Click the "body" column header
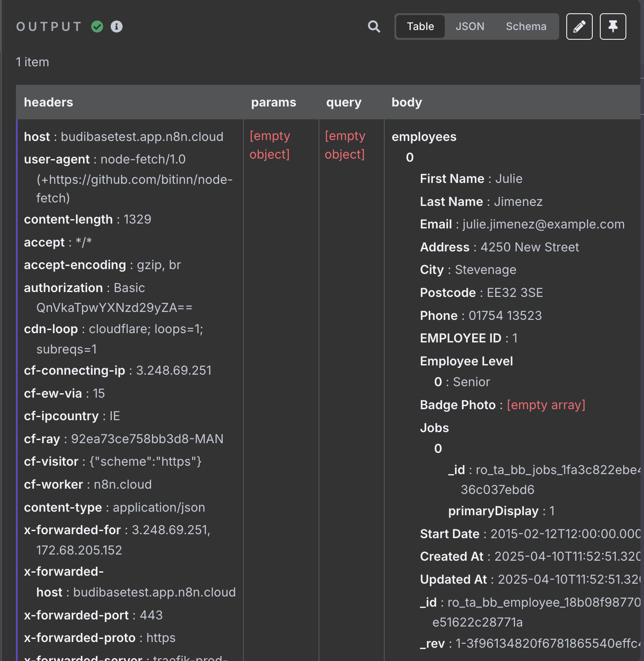Viewport: 644px width, 661px height. [406, 103]
